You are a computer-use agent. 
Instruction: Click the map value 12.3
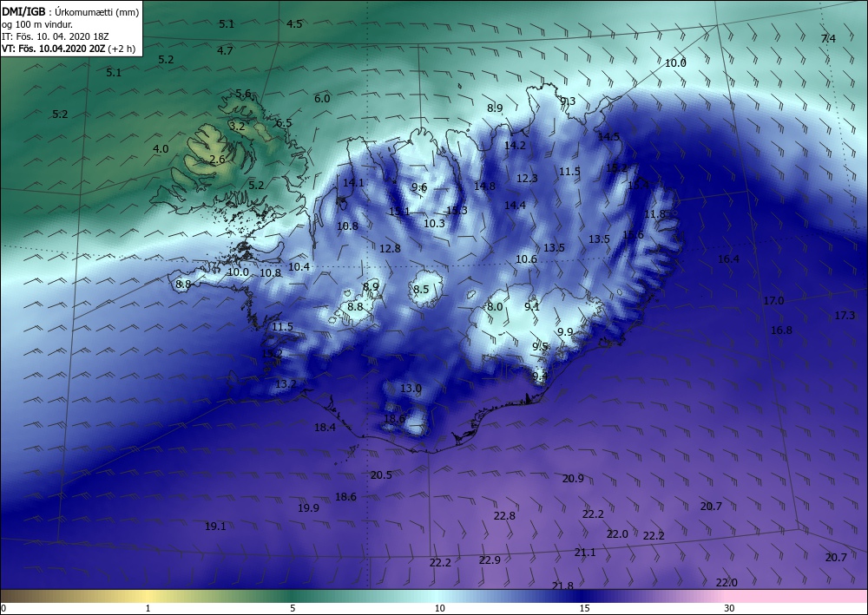click(x=527, y=178)
